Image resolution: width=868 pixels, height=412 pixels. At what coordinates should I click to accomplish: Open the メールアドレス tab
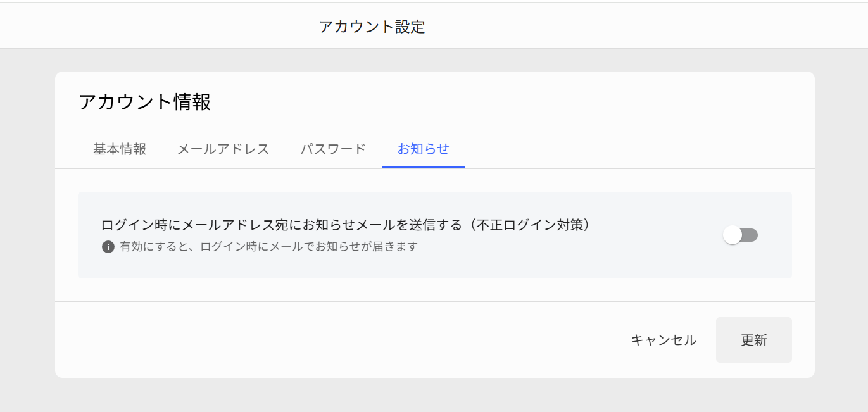[x=223, y=149]
